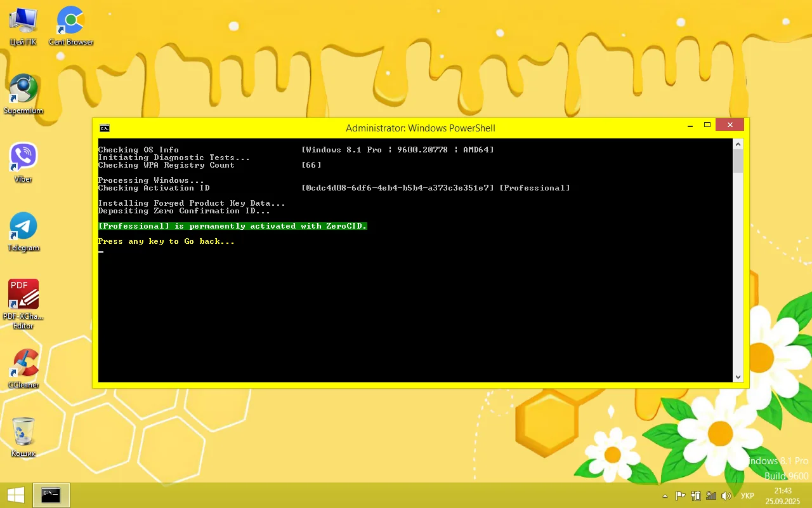
Task: Click the battery power tray icon
Action: click(x=696, y=496)
